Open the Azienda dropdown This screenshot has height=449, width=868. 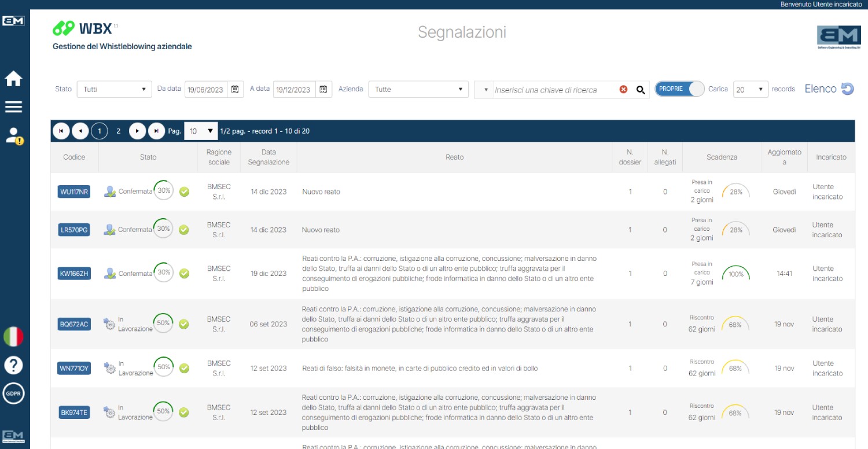[418, 89]
